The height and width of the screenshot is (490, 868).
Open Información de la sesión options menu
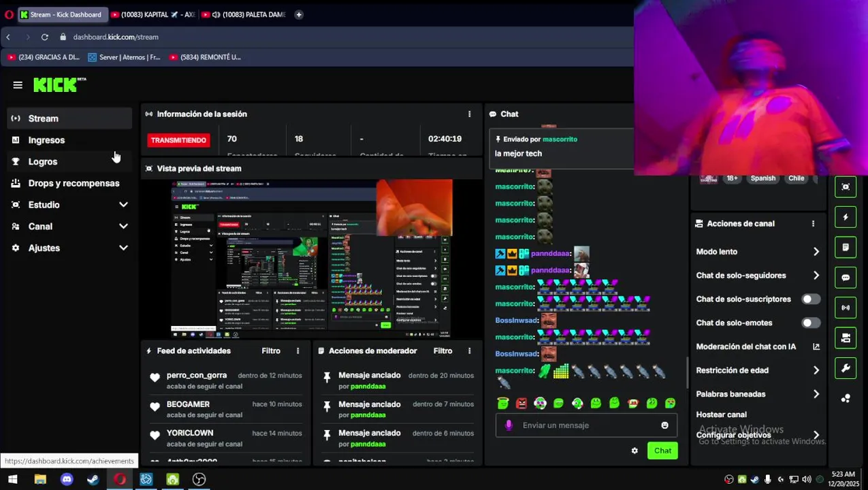pos(469,114)
